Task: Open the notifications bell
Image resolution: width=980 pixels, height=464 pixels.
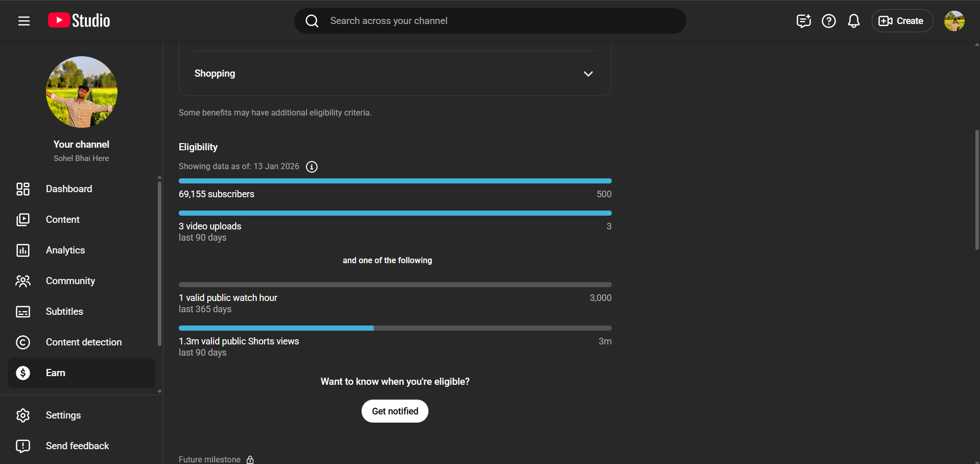Action: tap(853, 21)
